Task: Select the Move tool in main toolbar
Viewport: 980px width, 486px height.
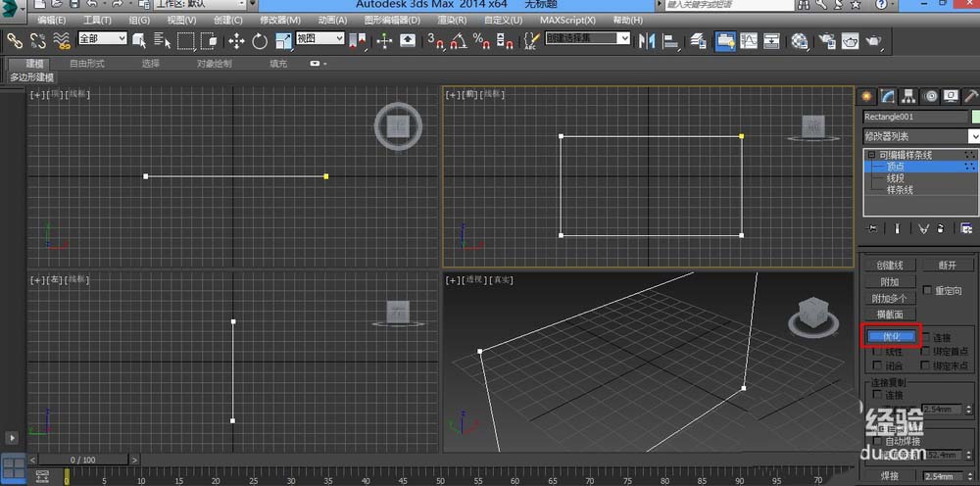Action: click(236, 41)
